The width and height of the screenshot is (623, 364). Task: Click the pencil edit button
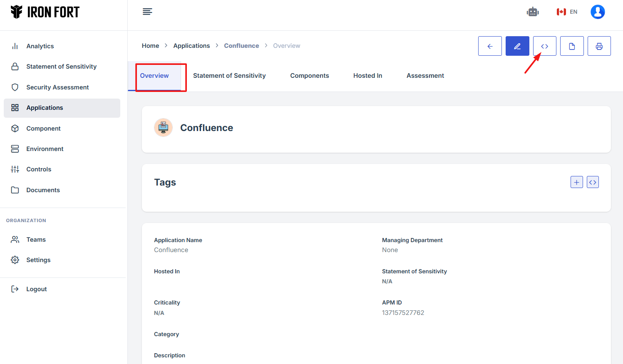tap(517, 46)
